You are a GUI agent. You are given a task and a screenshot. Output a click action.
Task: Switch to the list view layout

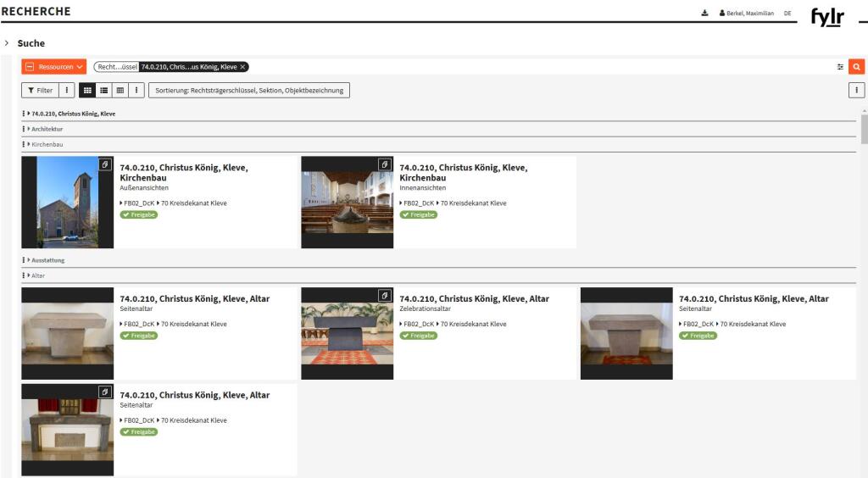click(104, 90)
